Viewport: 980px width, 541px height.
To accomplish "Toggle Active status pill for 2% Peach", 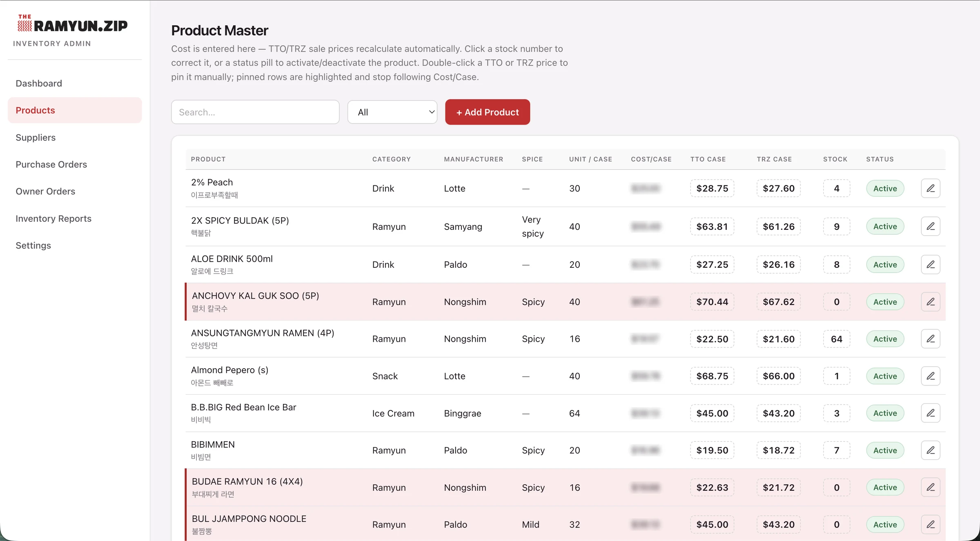I will tap(885, 188).
